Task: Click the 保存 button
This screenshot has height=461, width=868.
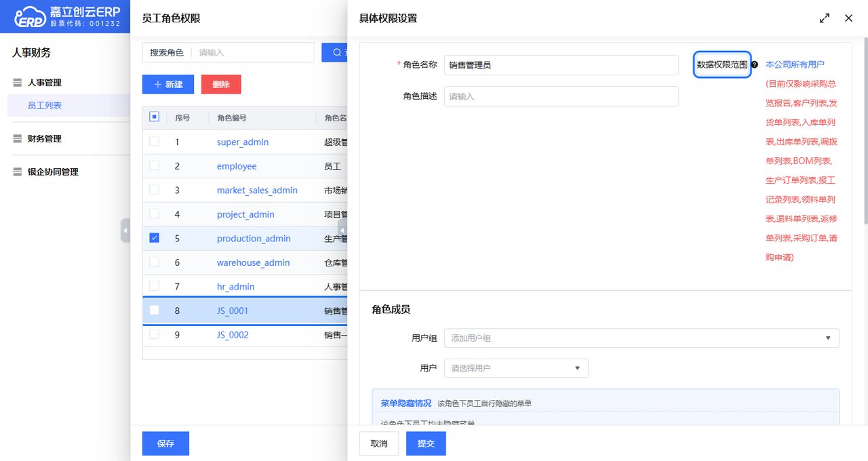Action: pos(165,443)
